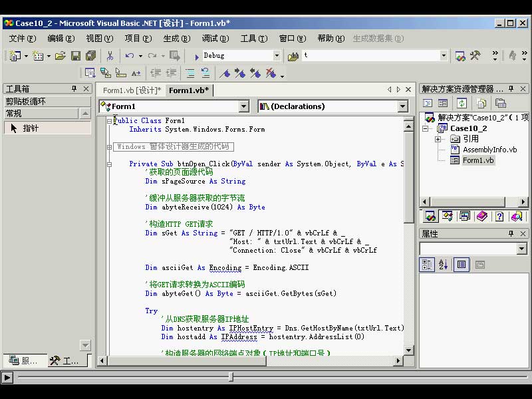Collapse the btnOpen_Click Sub block
The image size is (532, 399).
click(x=109, y=164)
